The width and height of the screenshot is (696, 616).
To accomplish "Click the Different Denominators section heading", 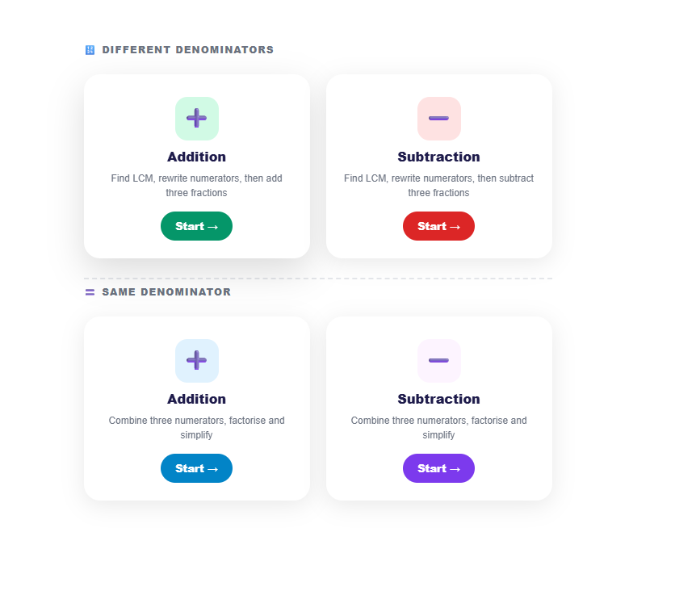I will click(x=188, y=50).
